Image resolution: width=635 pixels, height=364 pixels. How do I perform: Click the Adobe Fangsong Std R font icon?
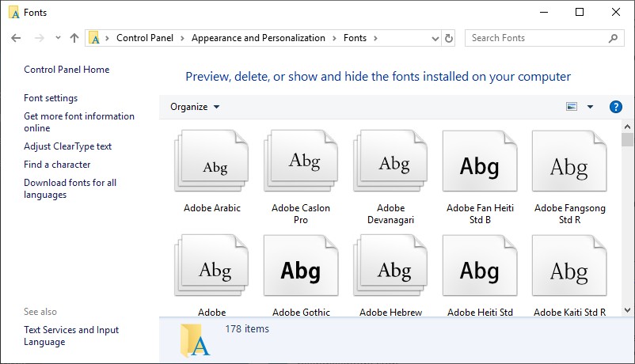(569, 161)
